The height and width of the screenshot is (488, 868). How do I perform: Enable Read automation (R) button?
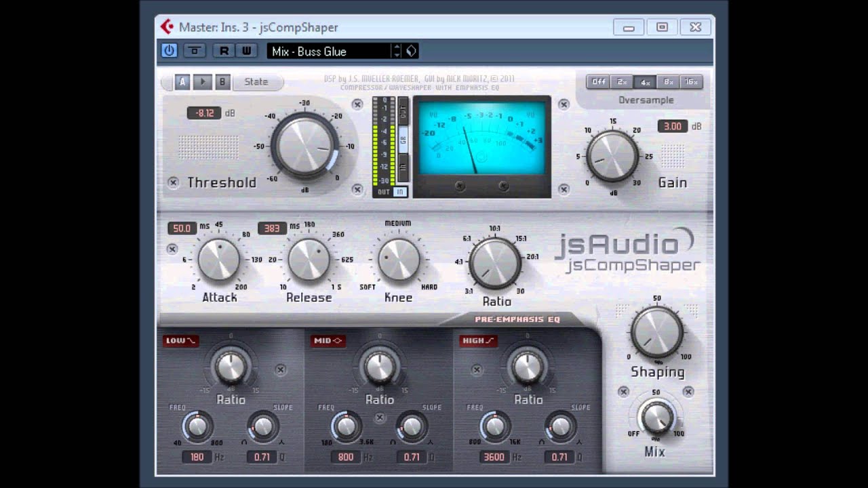[x=223, y=50]
